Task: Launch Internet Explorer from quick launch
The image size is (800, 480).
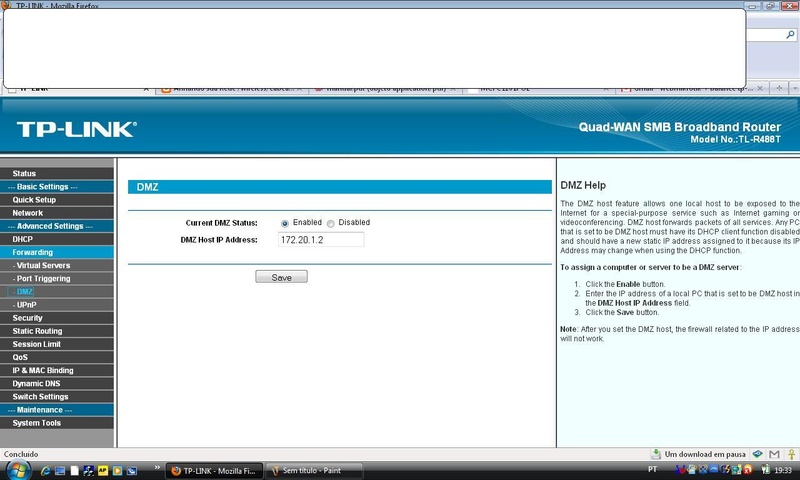Action: pos(45,470)
